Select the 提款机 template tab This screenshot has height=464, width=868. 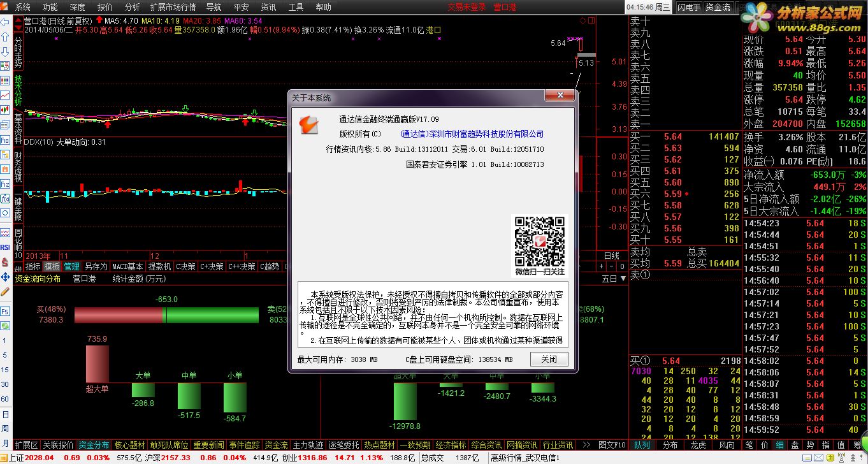click(159, 266)
